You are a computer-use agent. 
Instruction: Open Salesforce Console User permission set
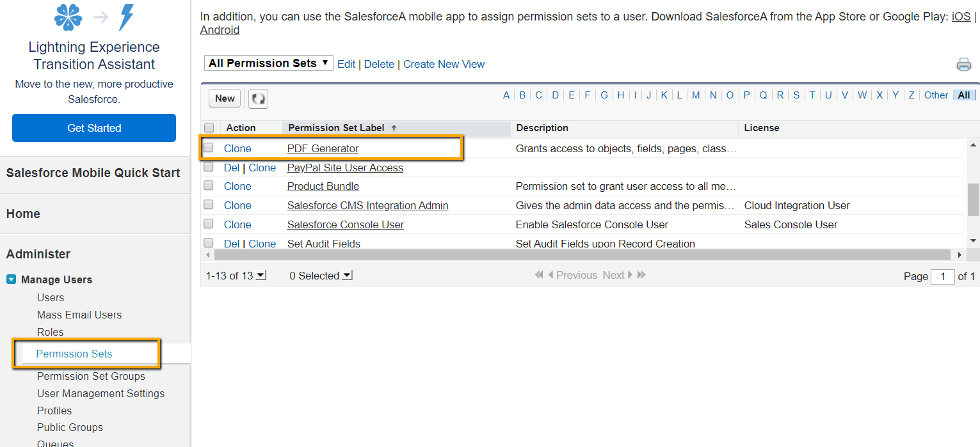[x=346, y=224]
